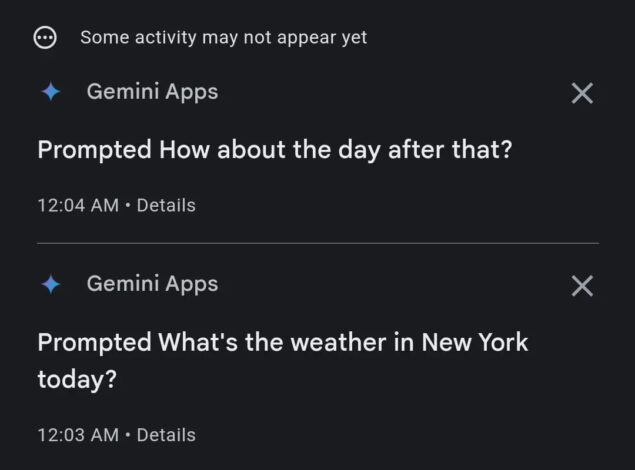The height and width of the screenshot is (470, 635).
Task: Open the Gemini Apps label above the 12:04 AM entry
Action: coord(152,91)
